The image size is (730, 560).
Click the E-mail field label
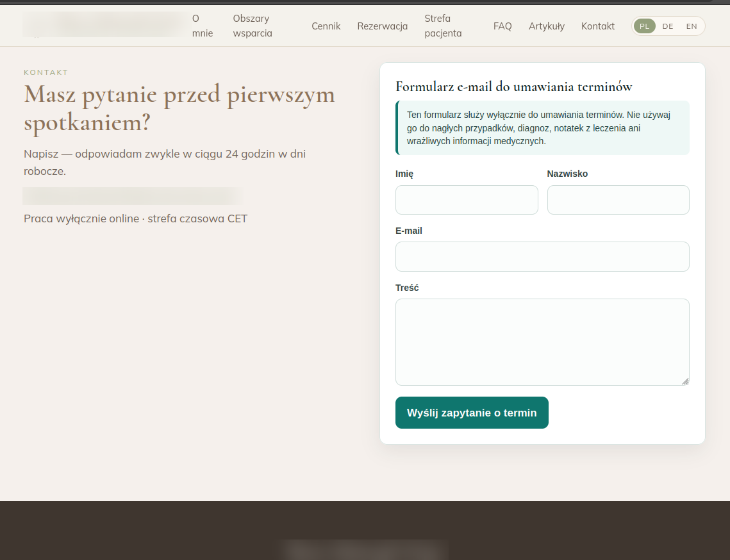(x=408, y=231)
